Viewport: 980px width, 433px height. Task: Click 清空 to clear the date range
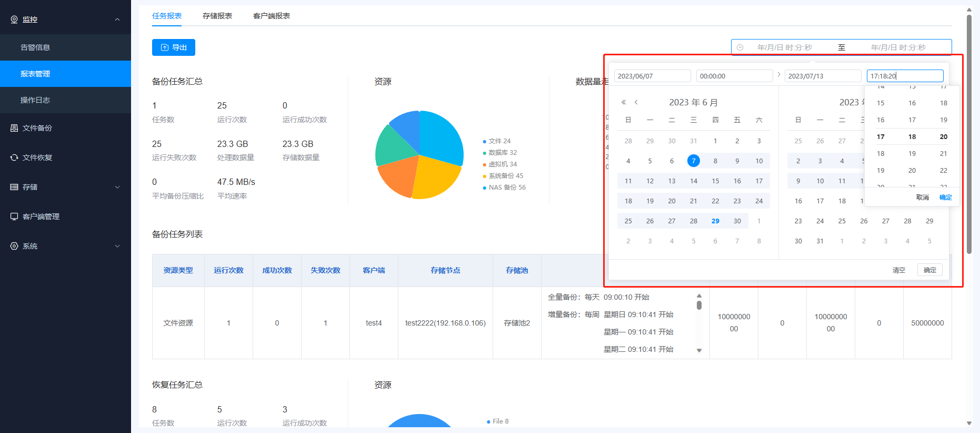tap(898, 270)
